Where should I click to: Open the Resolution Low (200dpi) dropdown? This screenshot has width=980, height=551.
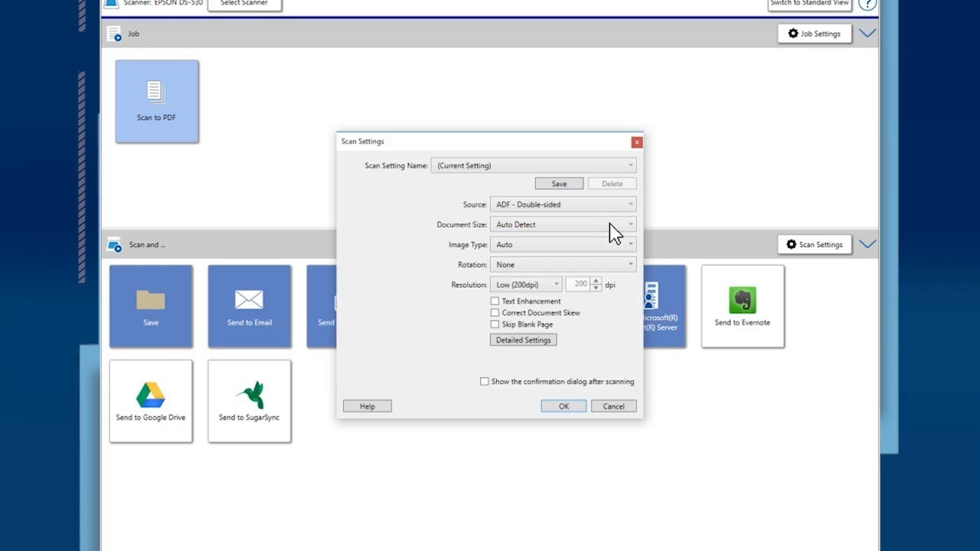[x=526, y=284]
